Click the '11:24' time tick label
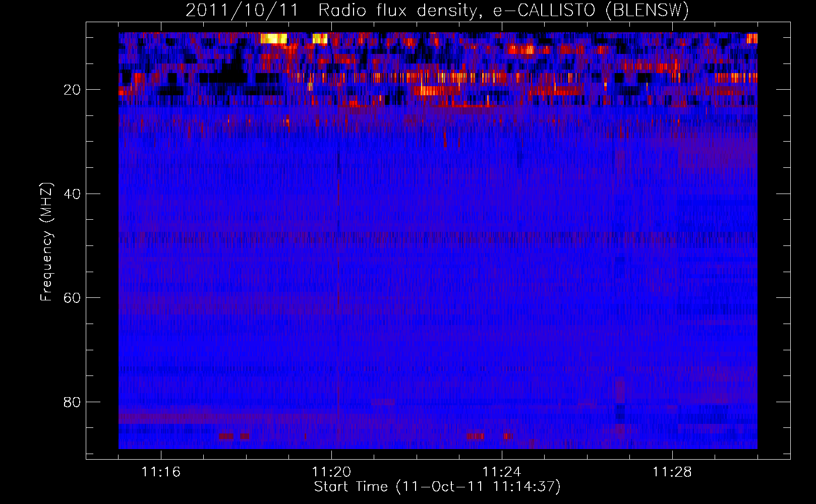This screenshot has width=816, height=504. tap(502, 472)
